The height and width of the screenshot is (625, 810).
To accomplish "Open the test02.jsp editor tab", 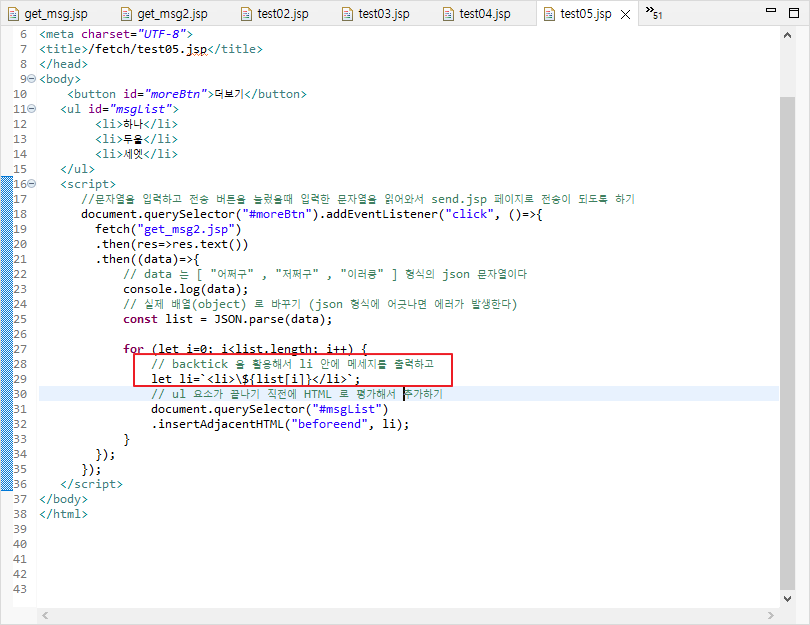I will click(275, 14).
